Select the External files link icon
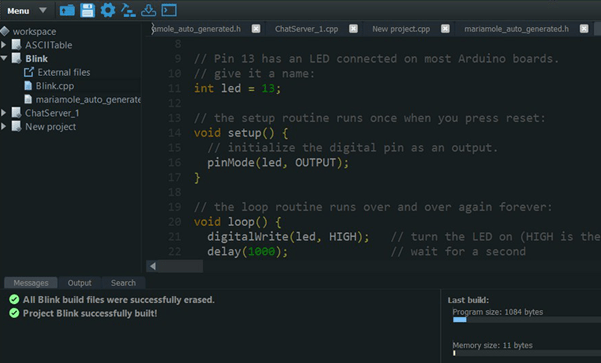The height and width of the screenshot is (363, 601). [29, 72]
